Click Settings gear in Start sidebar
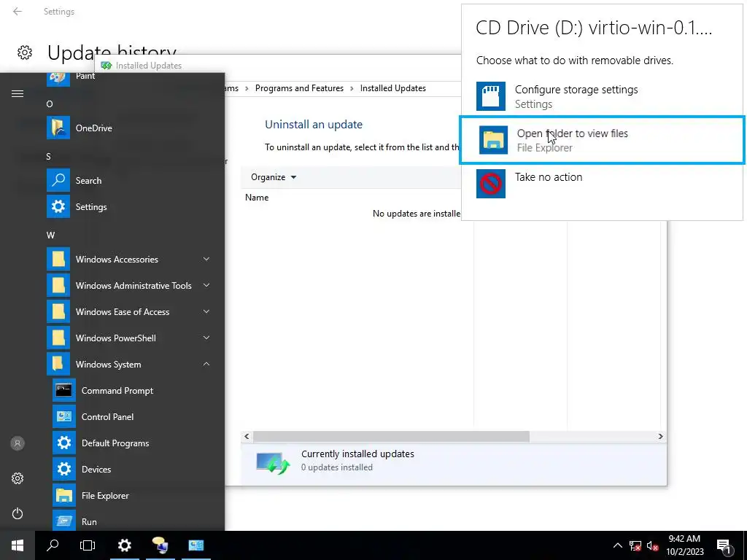This screenshot has width=747, height=560. point(18,478)
